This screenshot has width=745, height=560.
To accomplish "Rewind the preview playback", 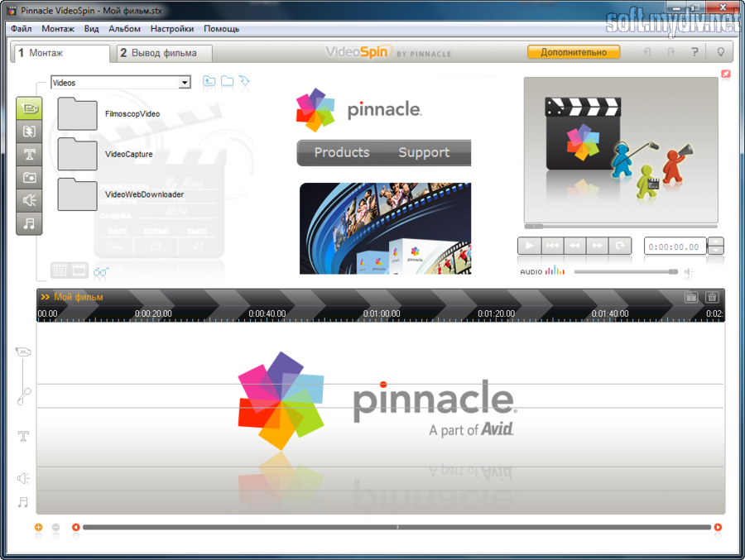I will (x=574, y=246).
